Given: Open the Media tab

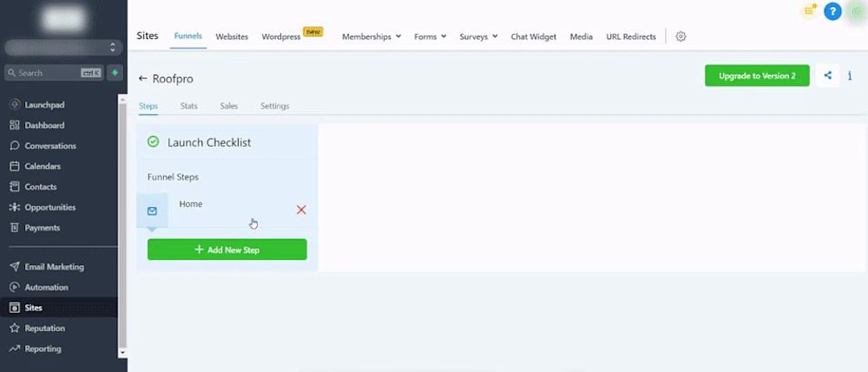Looking at the screenshot, I should click(582, 36).
